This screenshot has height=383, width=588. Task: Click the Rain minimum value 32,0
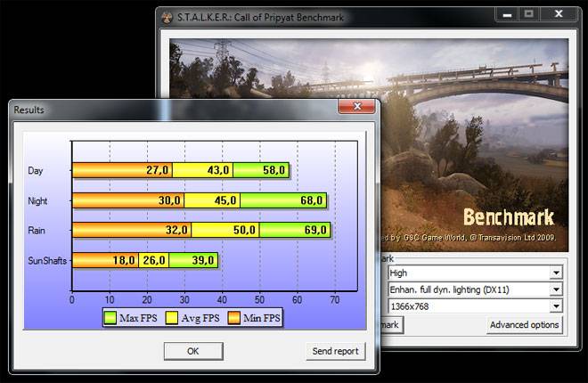tap(176, 230)
